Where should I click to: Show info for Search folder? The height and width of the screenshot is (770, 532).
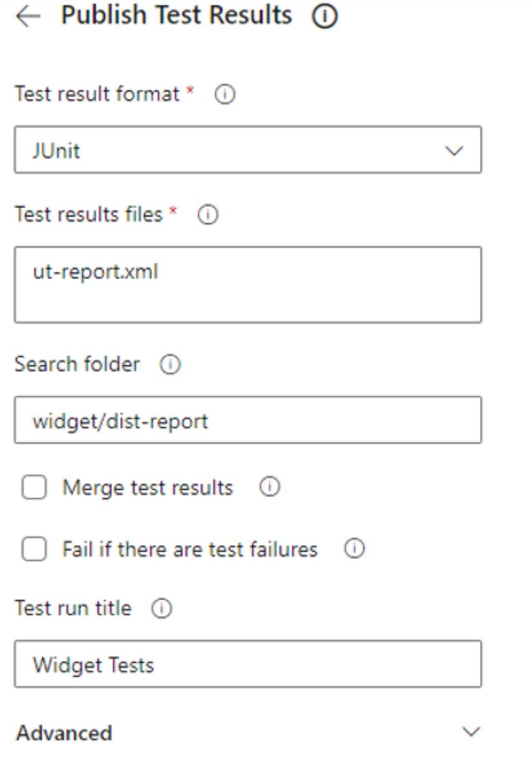[170, 364]
